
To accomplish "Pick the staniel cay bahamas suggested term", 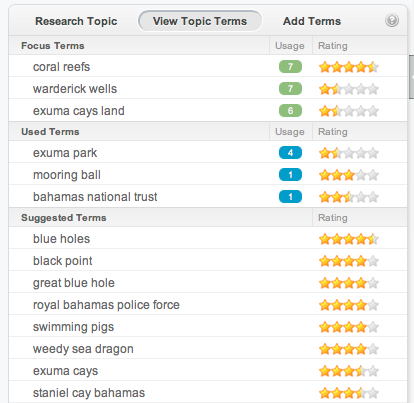I will (89, 393).
